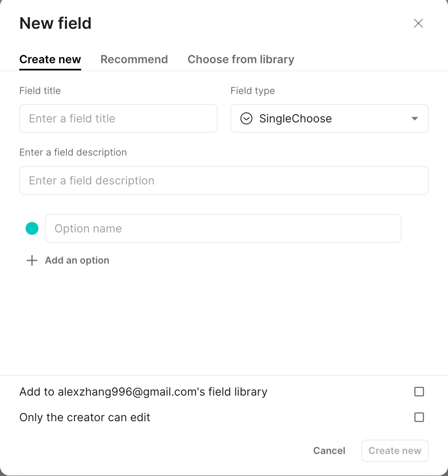Click the "Add to alexzhang996@gmail.com's field library" text

(143, 392)
